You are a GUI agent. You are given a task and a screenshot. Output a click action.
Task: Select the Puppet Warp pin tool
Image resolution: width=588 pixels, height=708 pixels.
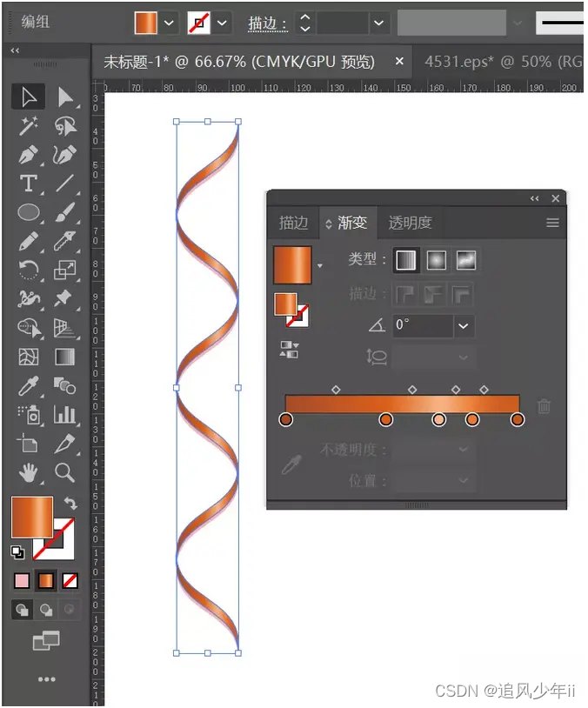coord(63,298)
